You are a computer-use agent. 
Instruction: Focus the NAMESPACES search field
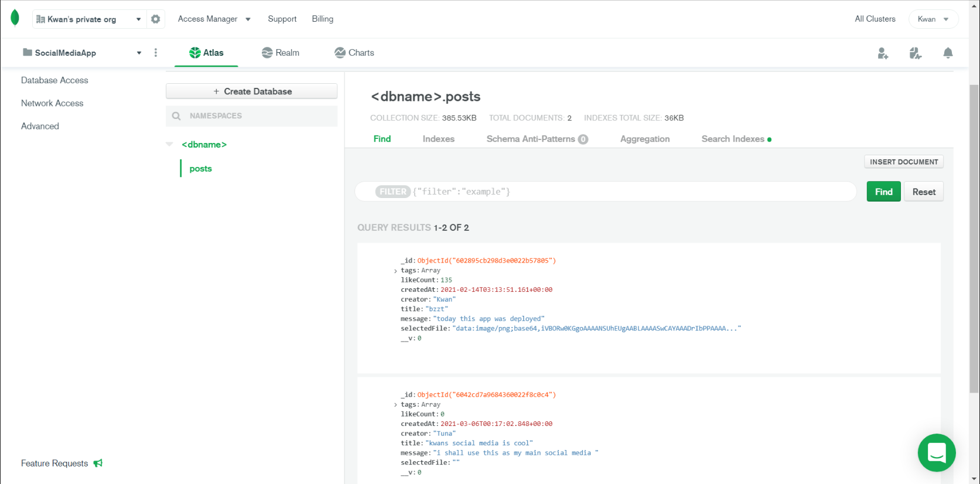pyautogui.click(x=252, y=116)
